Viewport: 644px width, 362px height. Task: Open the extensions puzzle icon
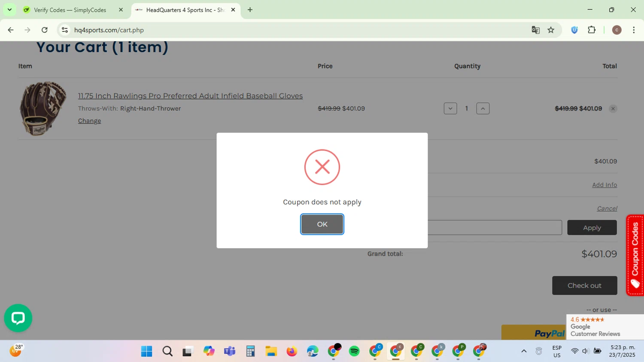tap(592, 30)
